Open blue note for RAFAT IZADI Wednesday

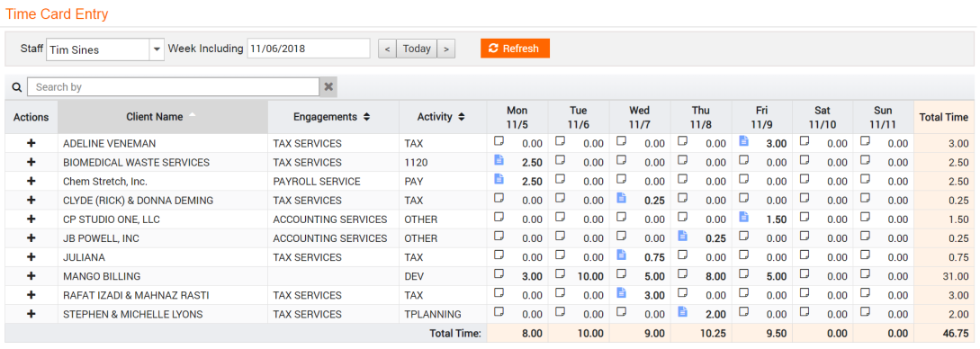point(621,293)
